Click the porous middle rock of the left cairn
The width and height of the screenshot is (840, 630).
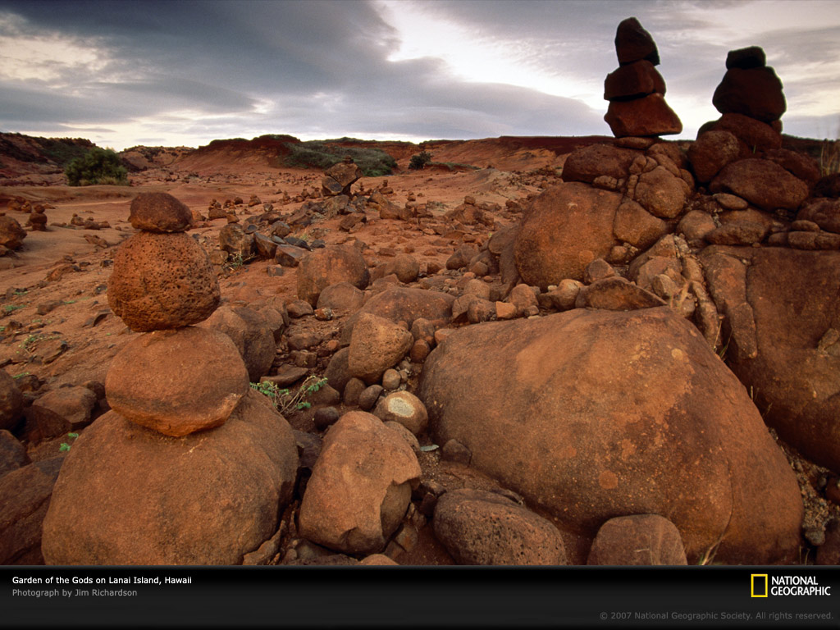(163, 281)
